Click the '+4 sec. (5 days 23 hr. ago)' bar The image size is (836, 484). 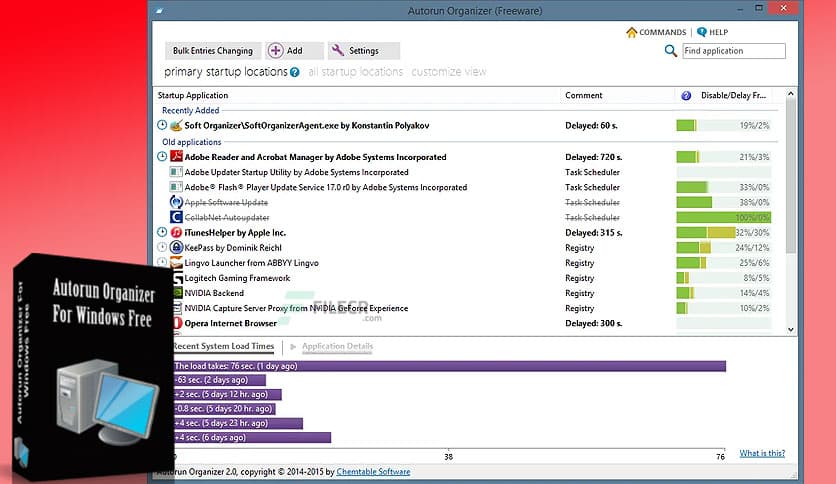238,423
